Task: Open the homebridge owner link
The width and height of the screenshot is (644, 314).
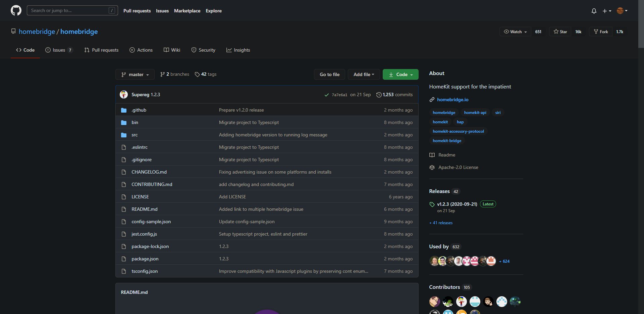Action: (x=37, y=32)
